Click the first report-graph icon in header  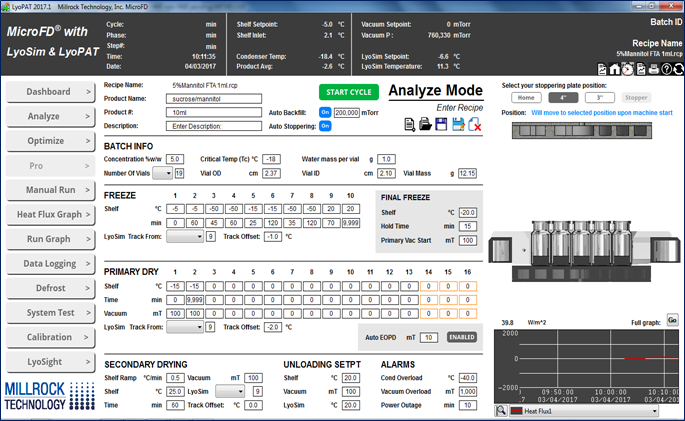click(602, 69)
